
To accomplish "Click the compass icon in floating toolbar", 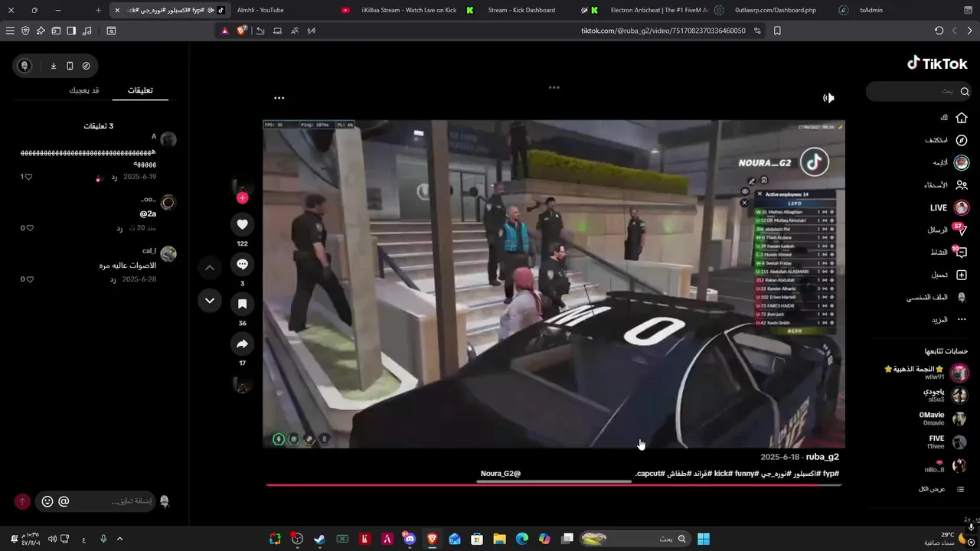I will 86,66.
